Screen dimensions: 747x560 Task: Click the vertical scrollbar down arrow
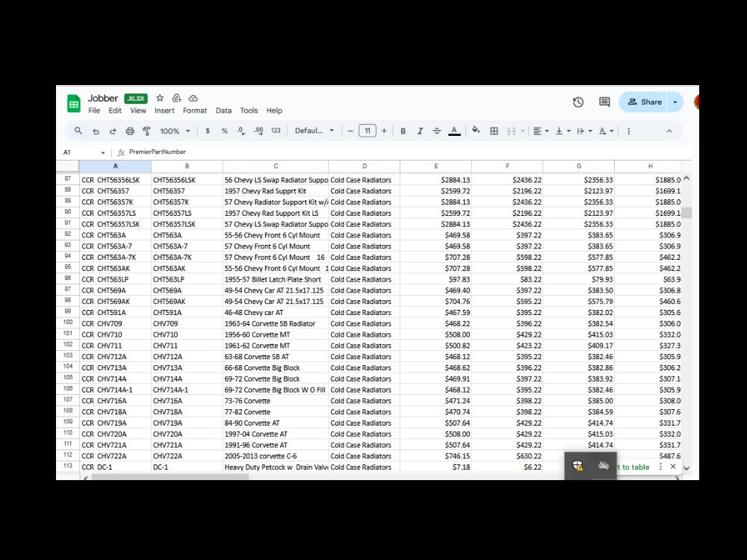point(686,468)
